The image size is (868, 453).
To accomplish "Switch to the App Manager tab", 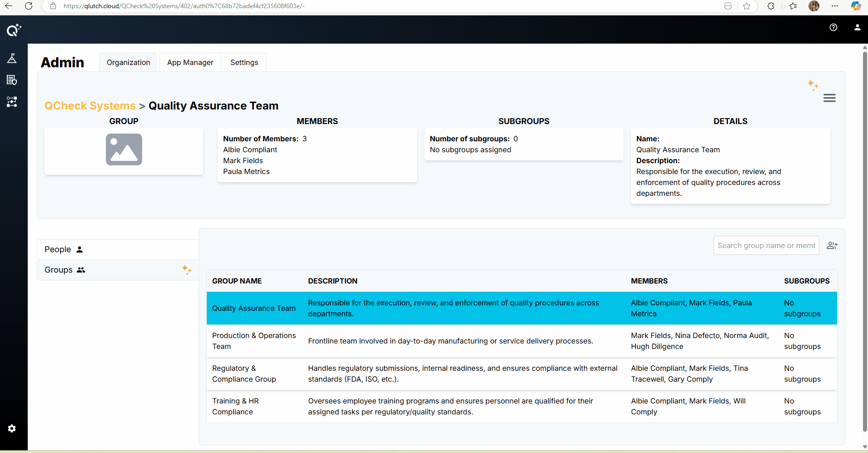I will [190, 62].
